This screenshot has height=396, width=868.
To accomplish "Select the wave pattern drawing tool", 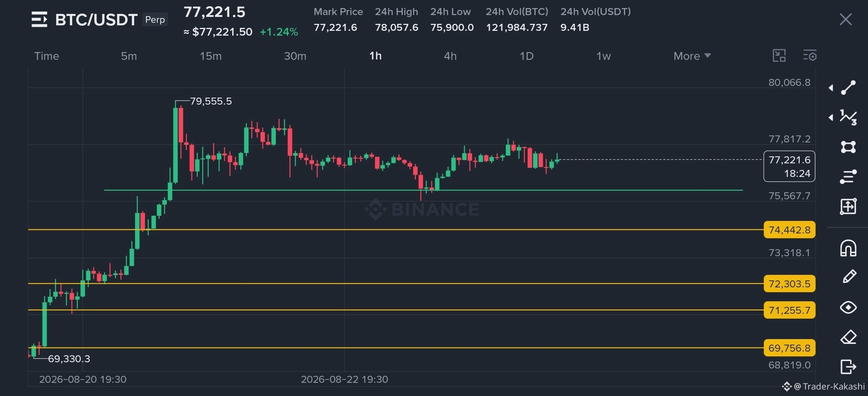I will coord(848,117).
